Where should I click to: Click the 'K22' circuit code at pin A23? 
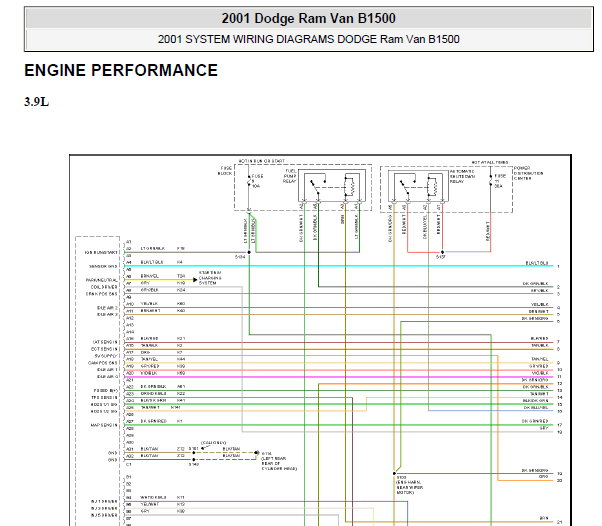tap(181, 394)
